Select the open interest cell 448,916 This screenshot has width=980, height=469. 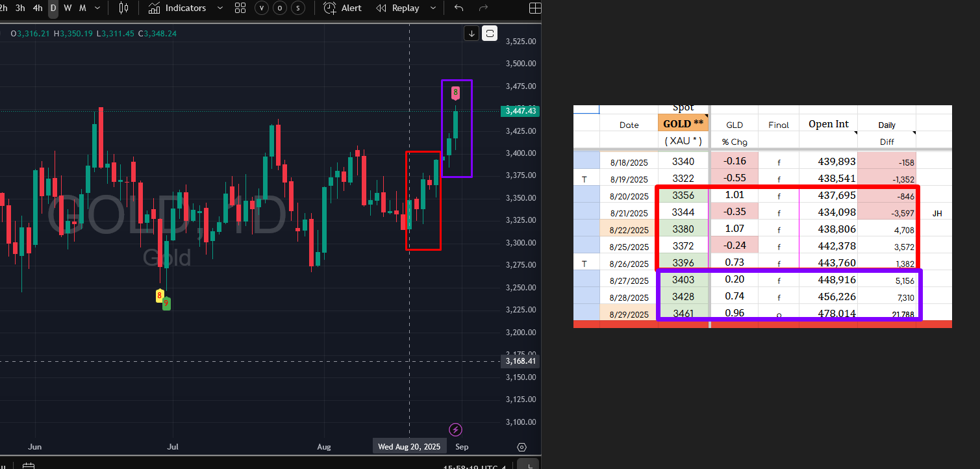coord(828,280)
